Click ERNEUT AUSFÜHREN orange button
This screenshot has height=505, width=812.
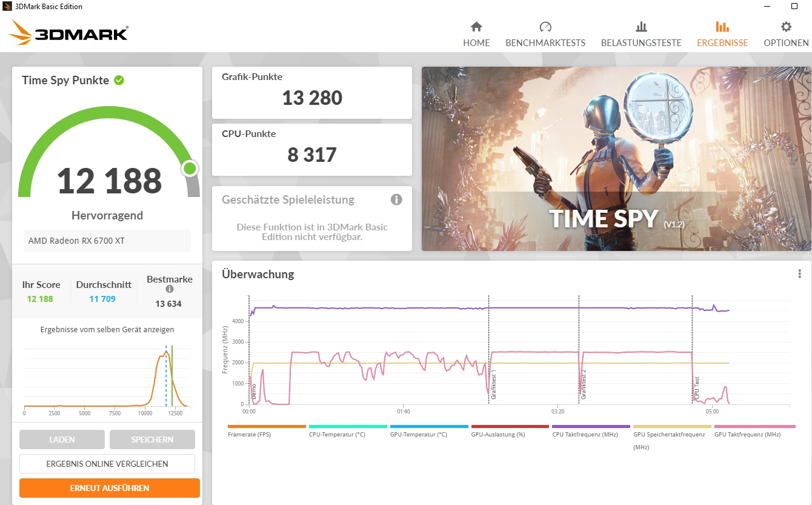pos(110,488)
